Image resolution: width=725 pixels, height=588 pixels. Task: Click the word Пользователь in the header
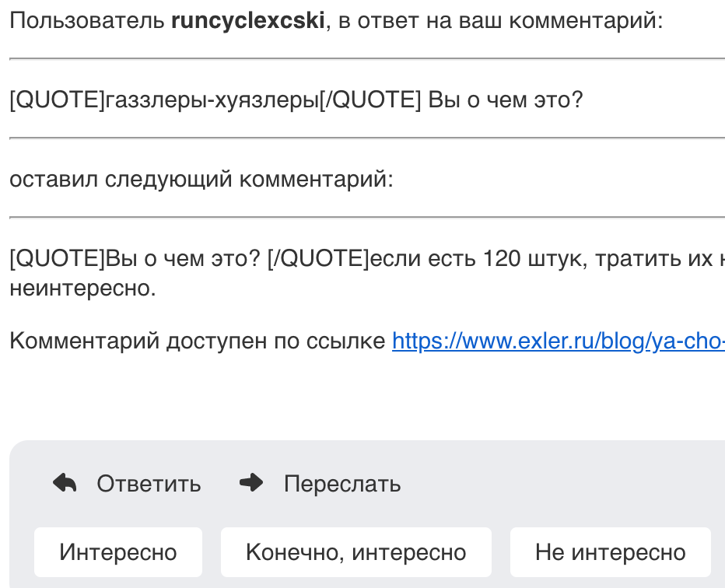[86, 21]
